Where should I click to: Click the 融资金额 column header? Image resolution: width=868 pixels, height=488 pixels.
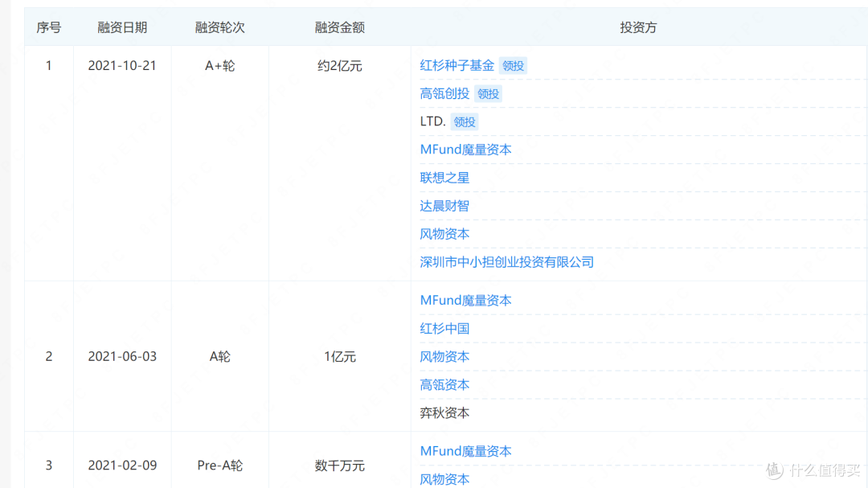(x=339, y=27)
